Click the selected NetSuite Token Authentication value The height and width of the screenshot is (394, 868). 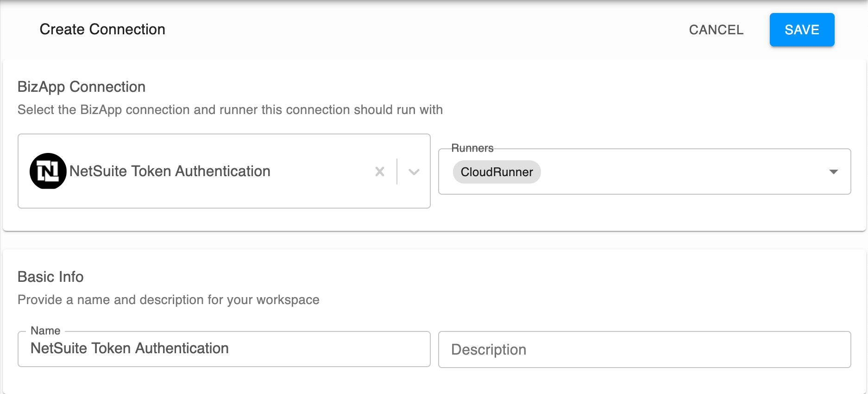(x=170, y=171)
